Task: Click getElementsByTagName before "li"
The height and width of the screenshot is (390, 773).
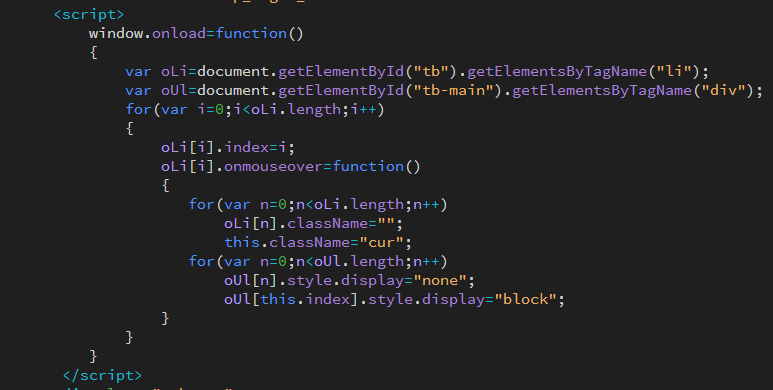Action: [x=557, y=71]
